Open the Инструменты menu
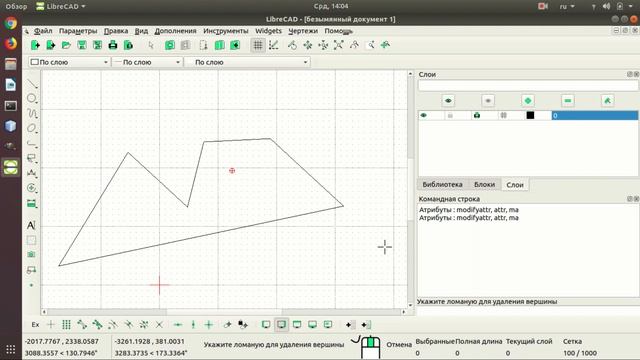Image resolution: width=640 pixels, height=360 pixels. [x=225, y=31]
